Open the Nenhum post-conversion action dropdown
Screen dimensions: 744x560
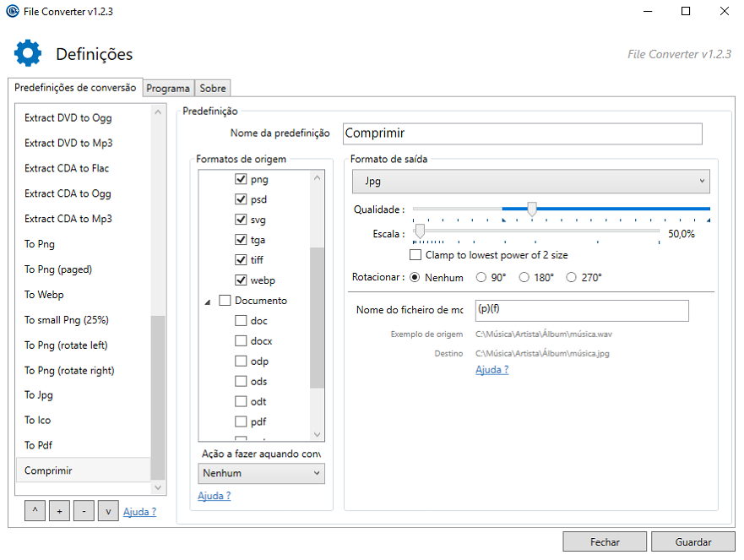[x=261, y=473]
